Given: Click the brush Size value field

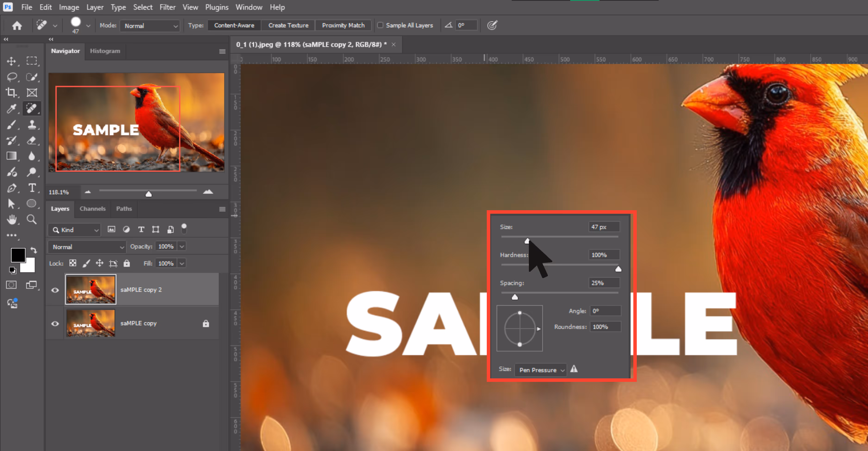Looking at the screenshot, I should point(604,227).
